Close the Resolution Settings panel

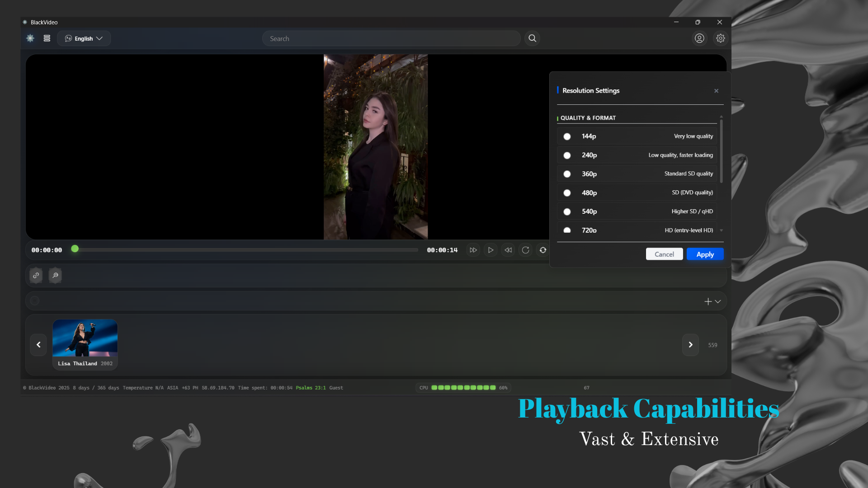(x=716, y=91)
